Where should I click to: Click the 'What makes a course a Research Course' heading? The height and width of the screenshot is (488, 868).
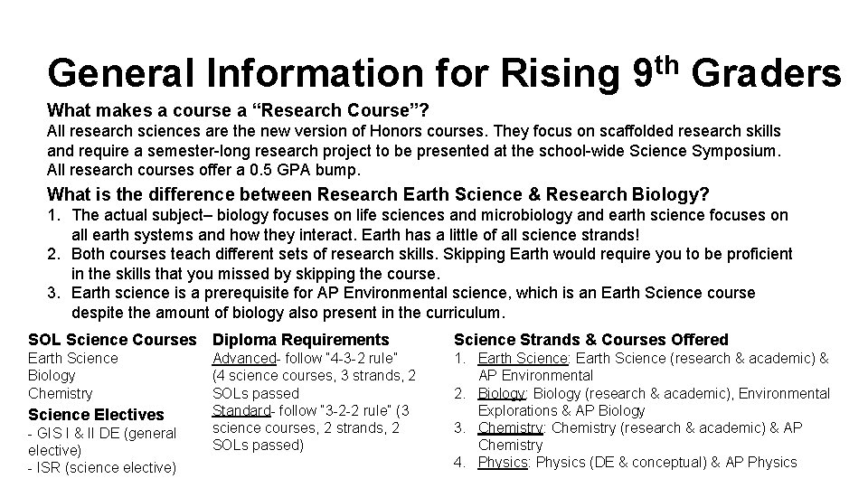tap(238, 110)
